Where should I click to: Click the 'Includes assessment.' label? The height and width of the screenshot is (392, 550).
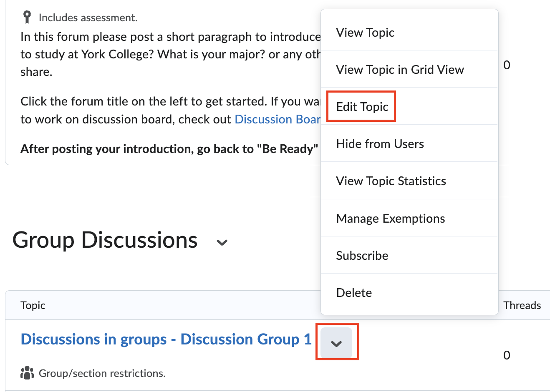pyautogui.click(x=88, y=18)
